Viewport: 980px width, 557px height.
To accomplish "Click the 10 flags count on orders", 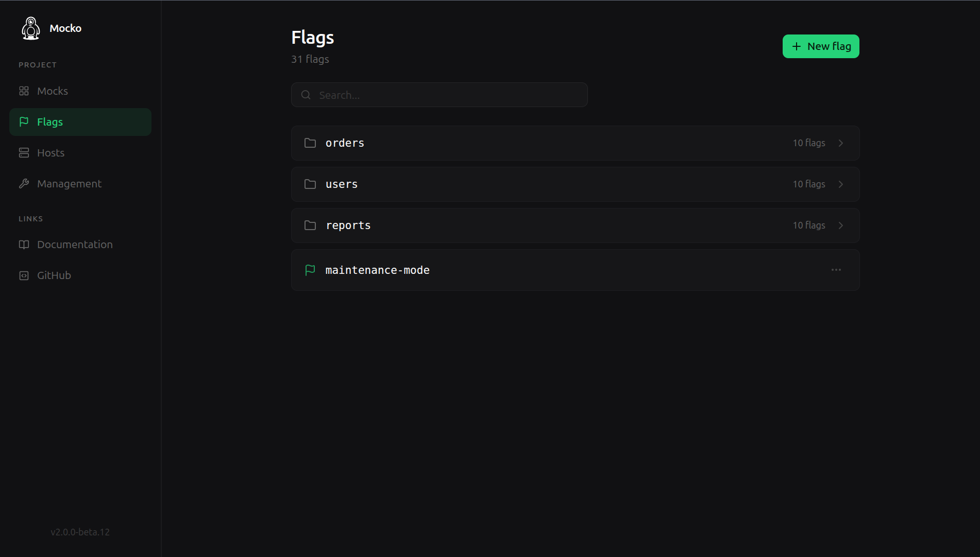I will click(809, 143).
